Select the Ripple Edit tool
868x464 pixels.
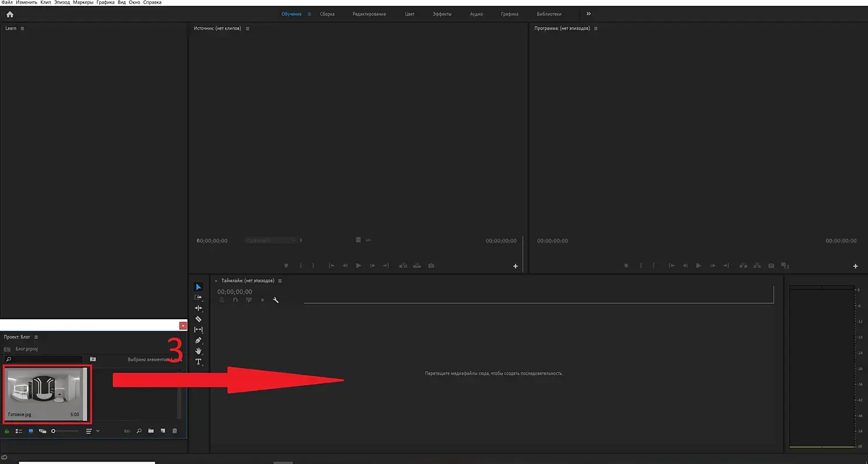(198, 308)
